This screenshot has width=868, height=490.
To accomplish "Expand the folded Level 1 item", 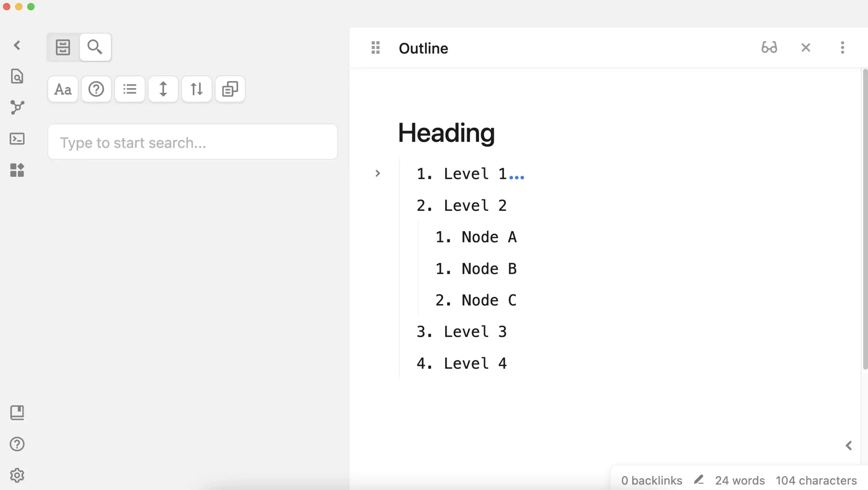I will pos(377,173).
